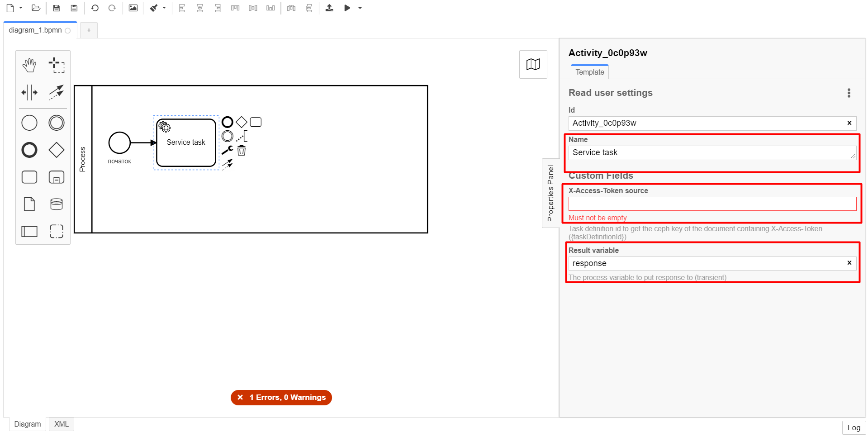The image size is (868, 437).
Task: Clear the Result variable field with x
Action: coord(849,263)
